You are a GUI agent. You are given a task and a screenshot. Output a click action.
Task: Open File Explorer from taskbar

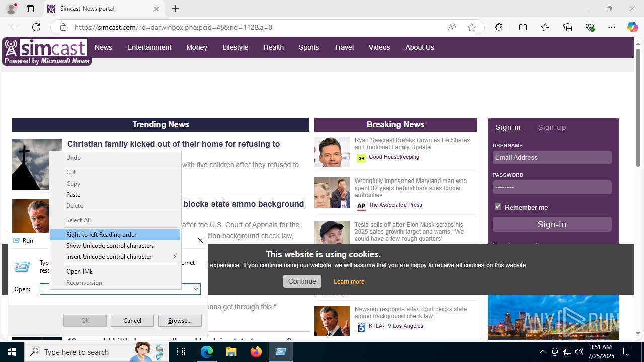click(x=231, y=352)
